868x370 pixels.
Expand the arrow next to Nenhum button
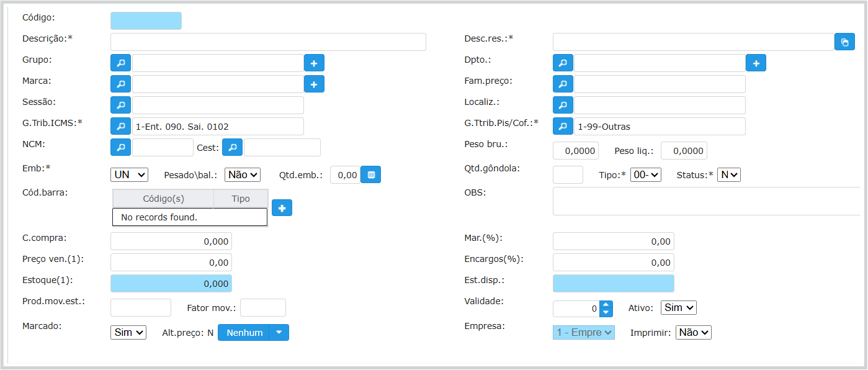click(279, 332)
